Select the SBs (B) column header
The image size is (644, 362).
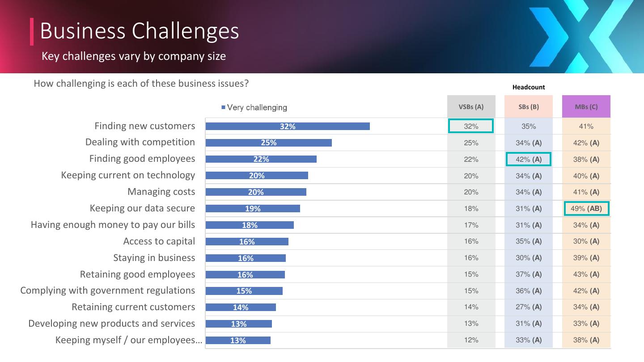point(528,107)
